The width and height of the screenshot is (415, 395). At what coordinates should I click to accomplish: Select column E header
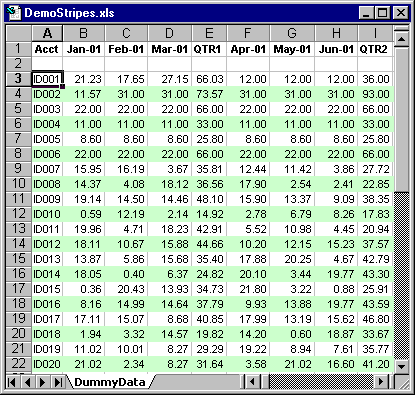pos(209,33)
